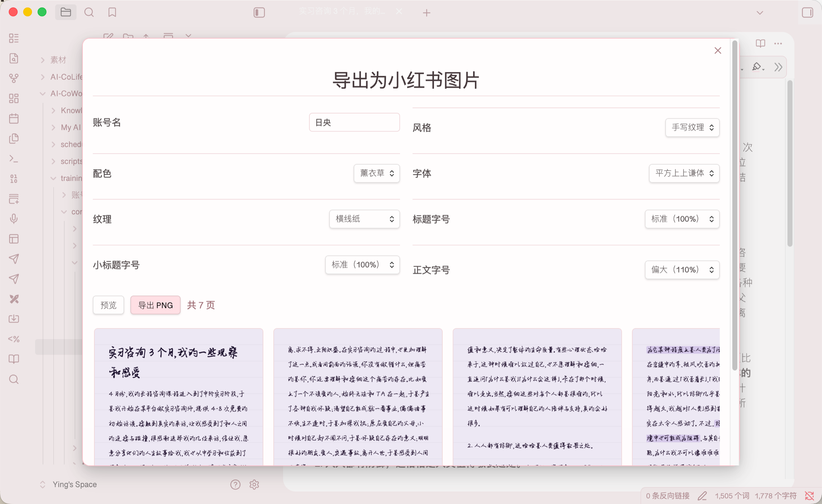Open the Ying's Space vault switcher

(68, 484)
